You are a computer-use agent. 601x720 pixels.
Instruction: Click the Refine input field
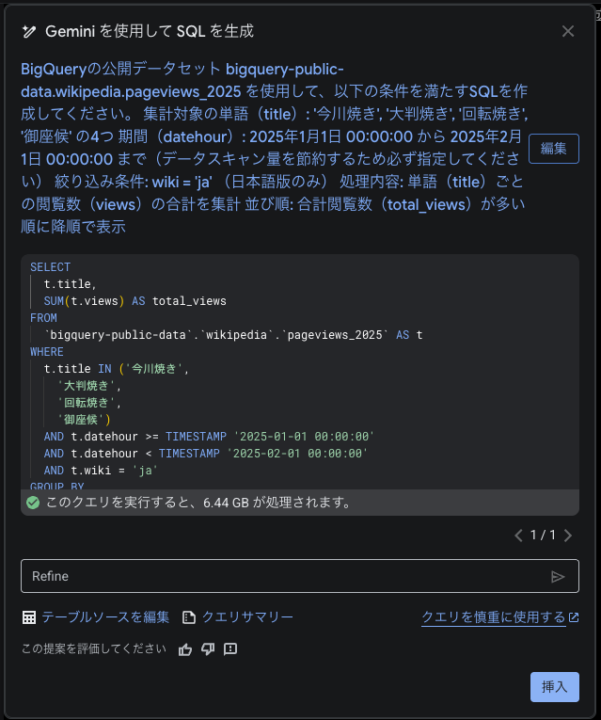click(300, 576)
